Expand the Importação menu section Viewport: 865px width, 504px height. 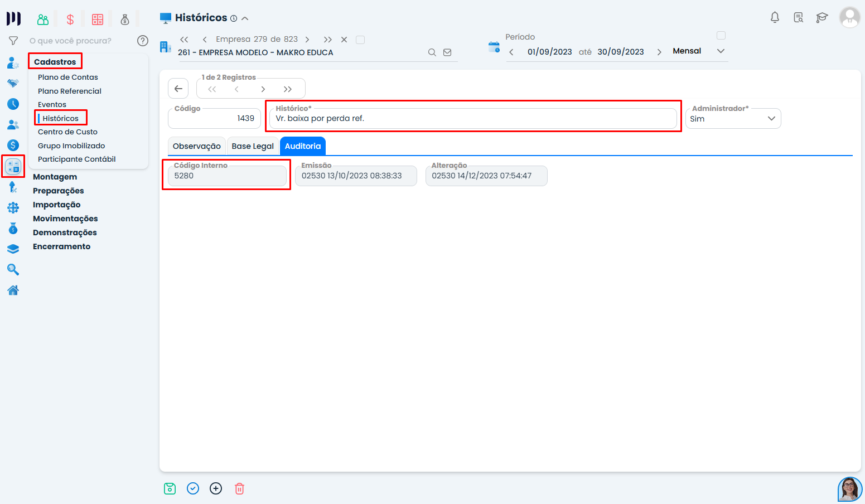(x=57, y=205)
